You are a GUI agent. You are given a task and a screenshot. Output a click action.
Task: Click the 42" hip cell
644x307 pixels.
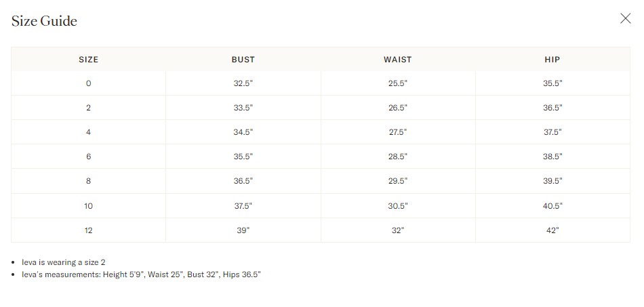tap(552, 230)
